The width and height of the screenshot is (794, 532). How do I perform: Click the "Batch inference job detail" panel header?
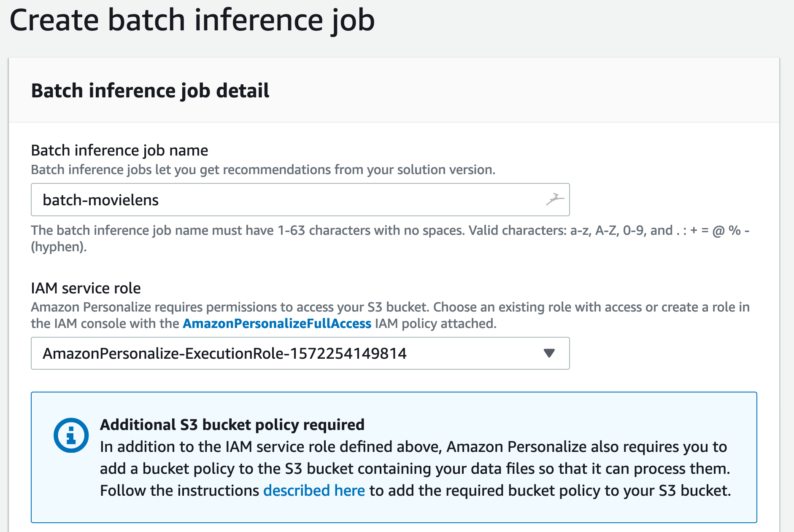150,91
